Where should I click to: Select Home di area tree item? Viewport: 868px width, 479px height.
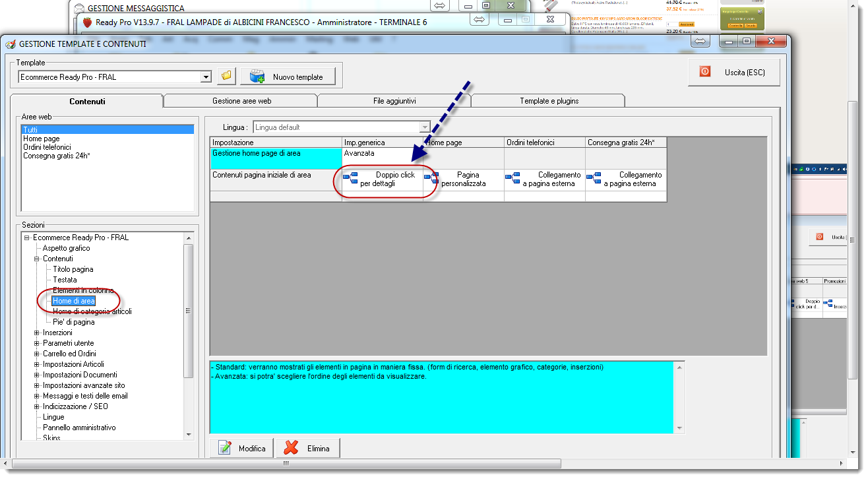click(x=74, y=301)
